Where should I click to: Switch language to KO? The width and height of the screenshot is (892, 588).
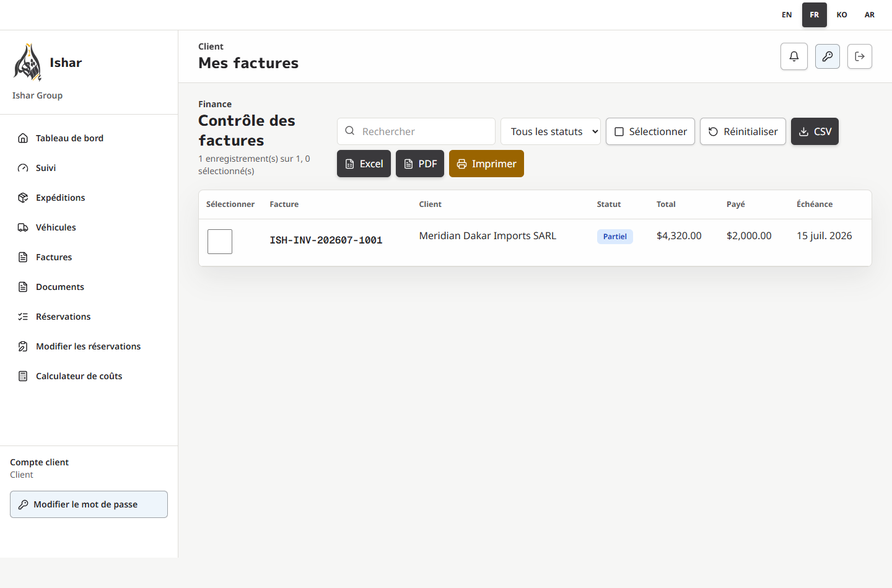[x=842, y=15]
